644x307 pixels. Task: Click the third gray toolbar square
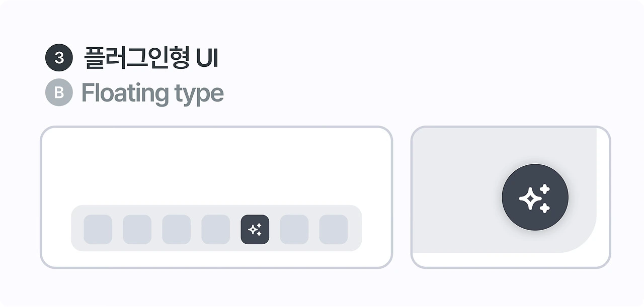point(176,230)
